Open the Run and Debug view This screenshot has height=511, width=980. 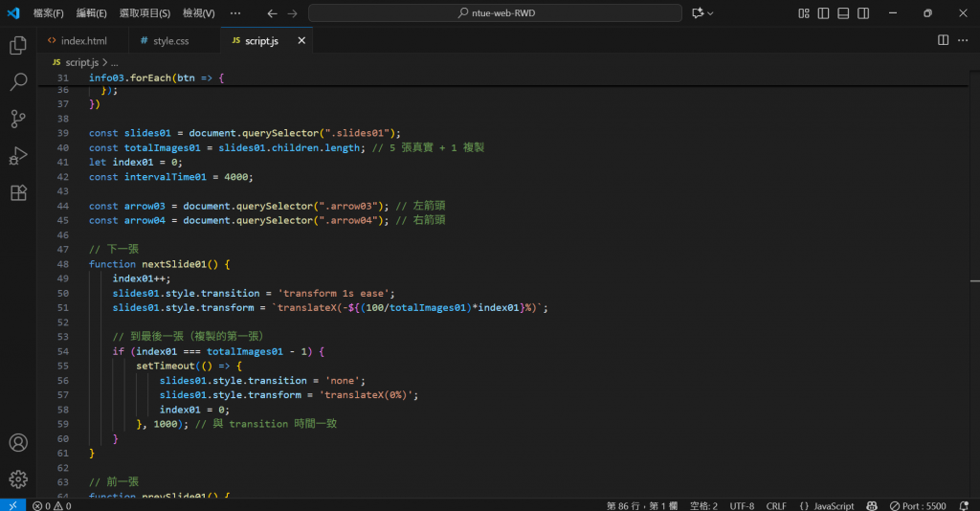18,156
